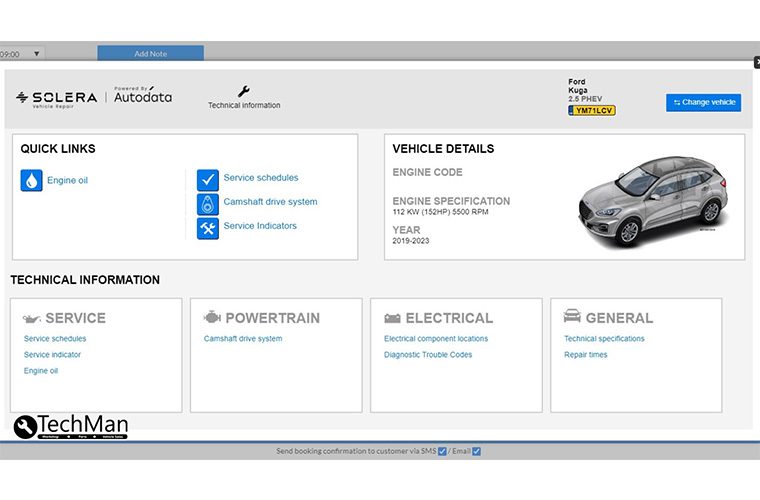Toggle the Email booking confirmation checkbox

(x=476, y=451)
